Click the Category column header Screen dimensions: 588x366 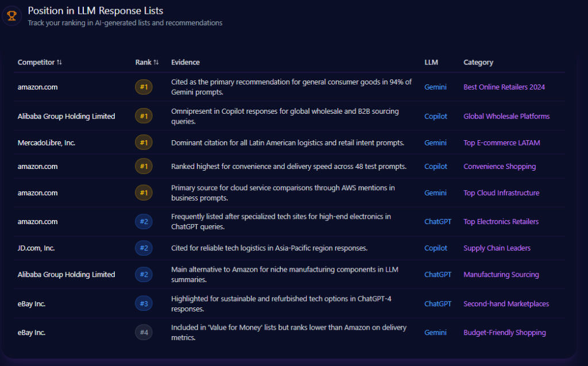(478, 63)
